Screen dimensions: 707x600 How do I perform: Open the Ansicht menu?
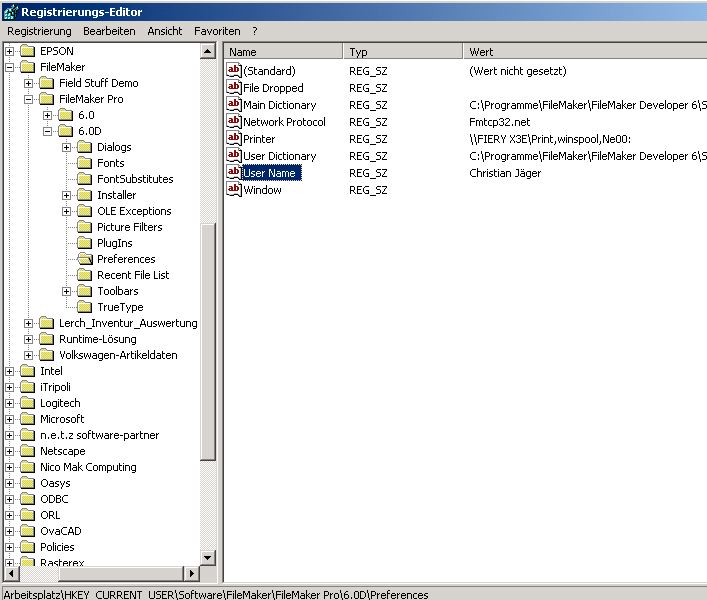click(165, 31)
